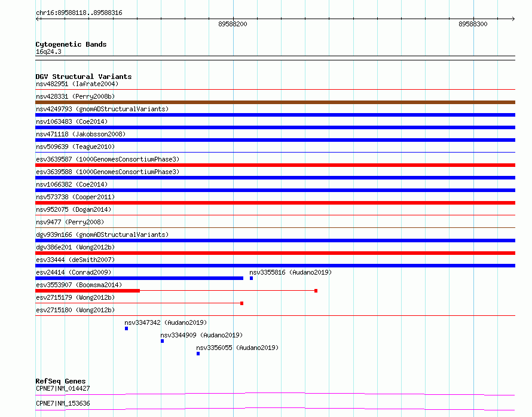Click the RefSeq Genes track title

tap(60, 381)
